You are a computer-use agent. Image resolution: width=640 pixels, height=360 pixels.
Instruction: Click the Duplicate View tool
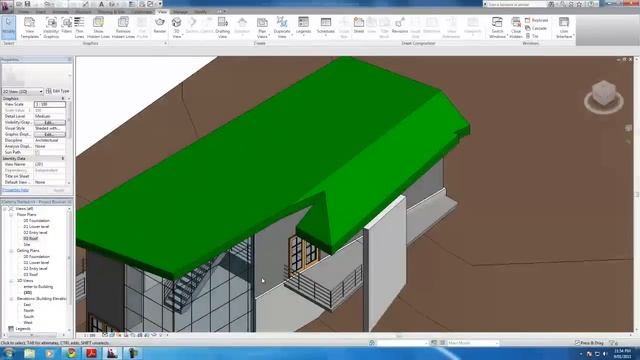tap(282, 28)
